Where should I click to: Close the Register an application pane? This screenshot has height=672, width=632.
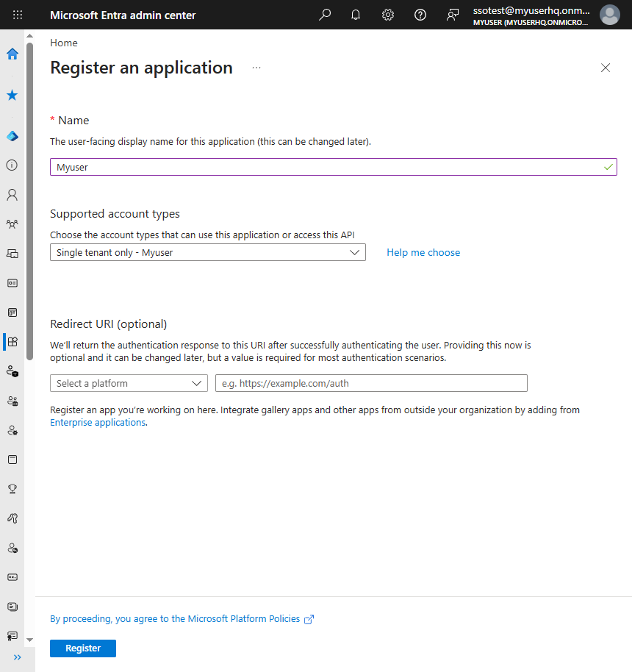click(x=606, y=68)
